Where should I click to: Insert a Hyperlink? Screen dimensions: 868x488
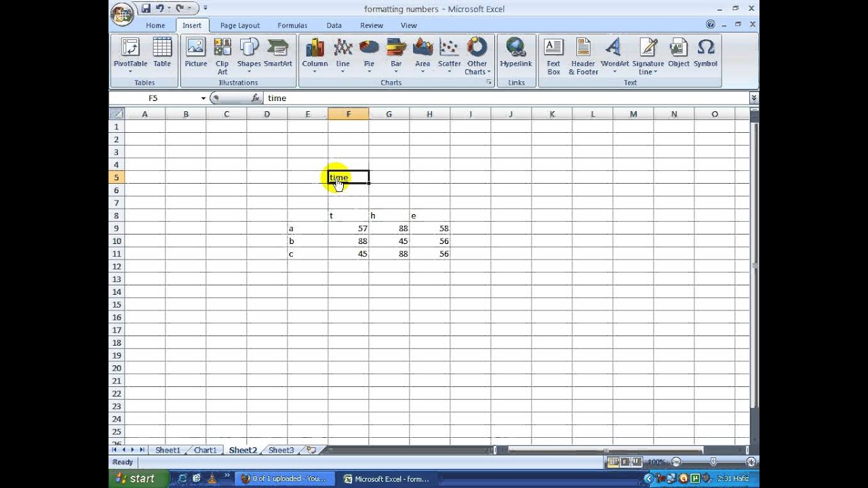(516, 53)
